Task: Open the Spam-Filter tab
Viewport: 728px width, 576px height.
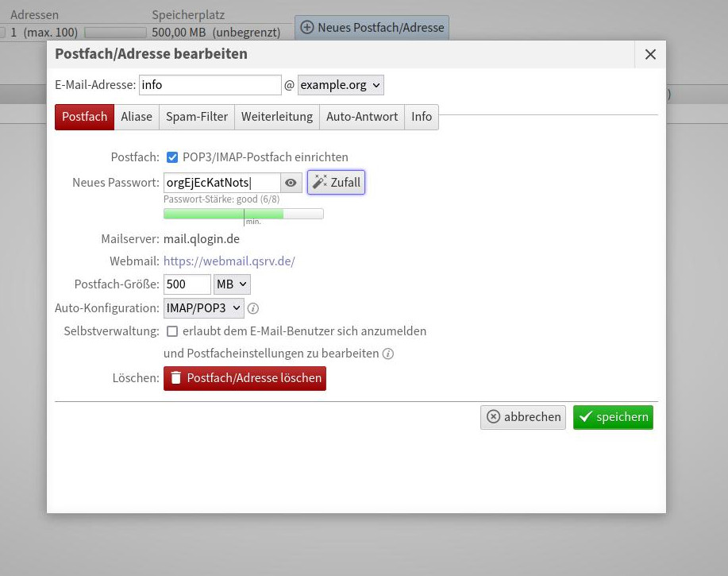Action: [196, 117]
